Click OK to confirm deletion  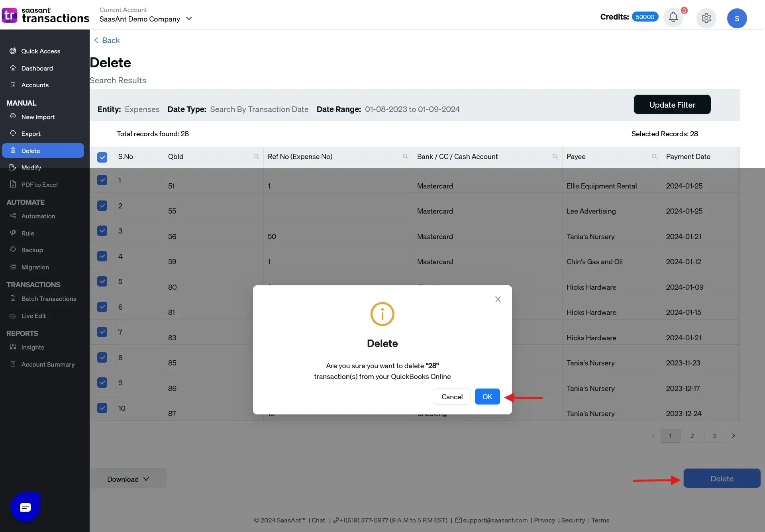pyautogui.click(x=487, y=397)
